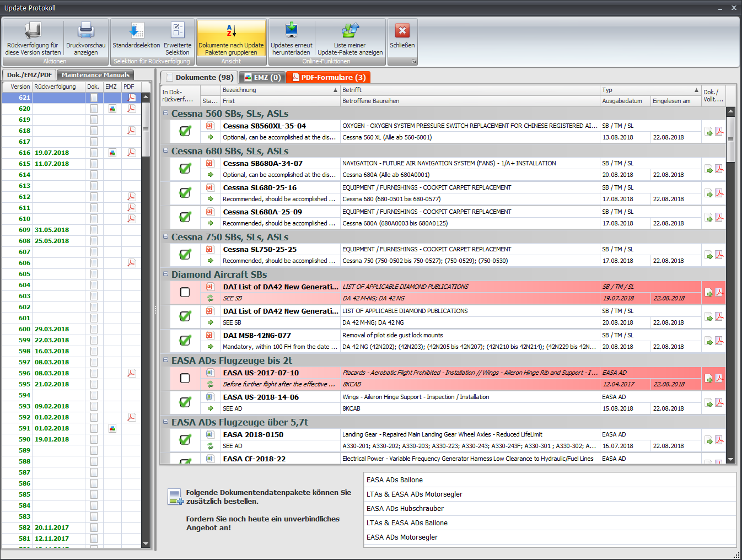Screen dimensions: 742x560
Task: Switch to Dok./EMZ/PDF tab
Action: pyautogui.click(x=29, y=75)
